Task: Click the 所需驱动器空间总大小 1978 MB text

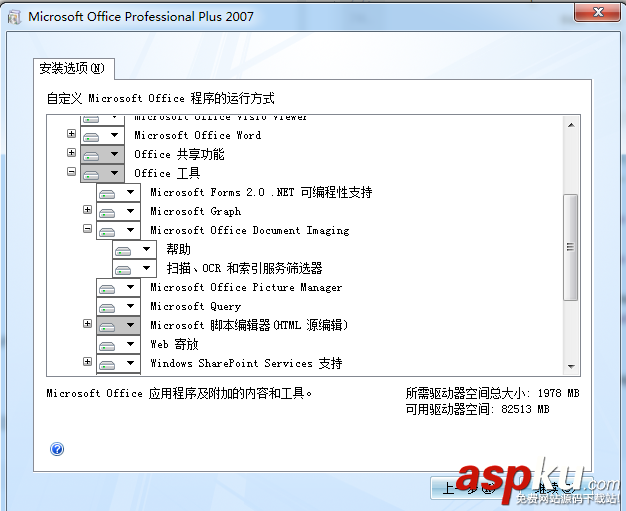Action: [x=492, y=393]
